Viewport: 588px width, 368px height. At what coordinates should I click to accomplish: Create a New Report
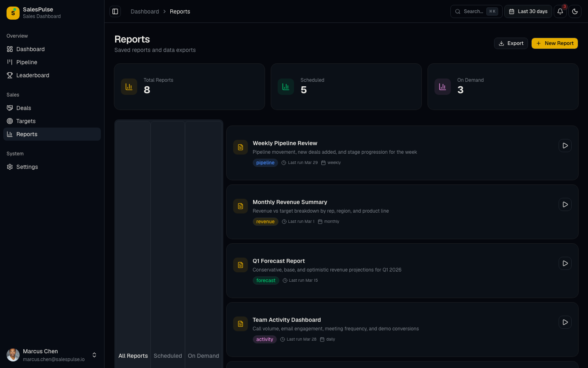(555, 43)
